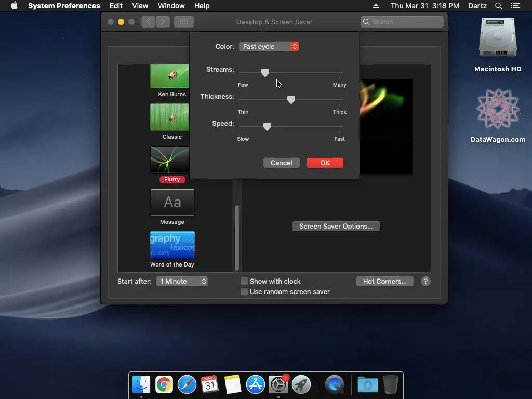Screen dimensions: 532x399
Task: Enable Show with clock checkbox
Action: 244,281
